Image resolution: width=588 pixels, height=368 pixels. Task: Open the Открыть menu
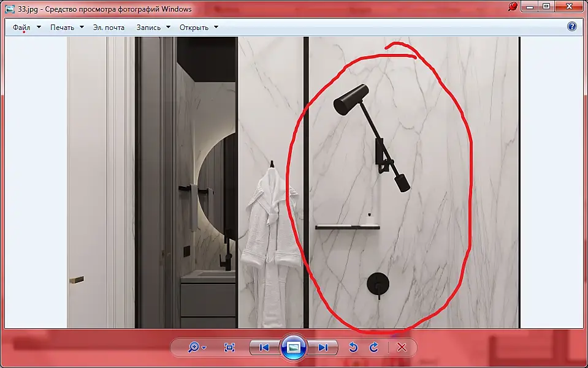click(x=194, y=28)
